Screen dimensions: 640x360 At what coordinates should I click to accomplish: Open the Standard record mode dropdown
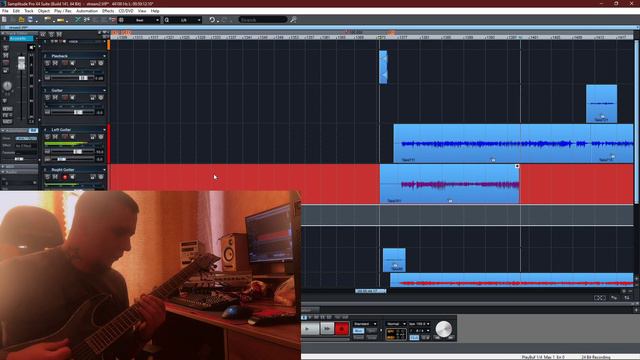(x=365, y=324)
